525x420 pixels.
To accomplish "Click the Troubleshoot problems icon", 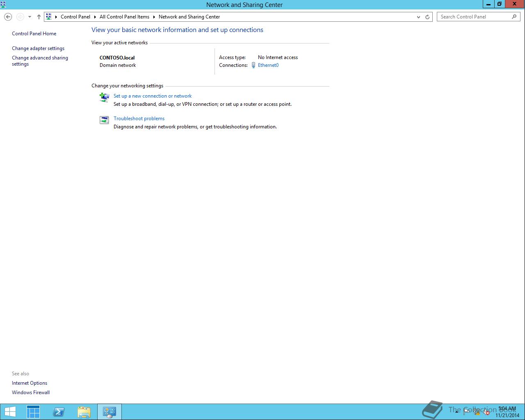I will [x=104, y=120].
